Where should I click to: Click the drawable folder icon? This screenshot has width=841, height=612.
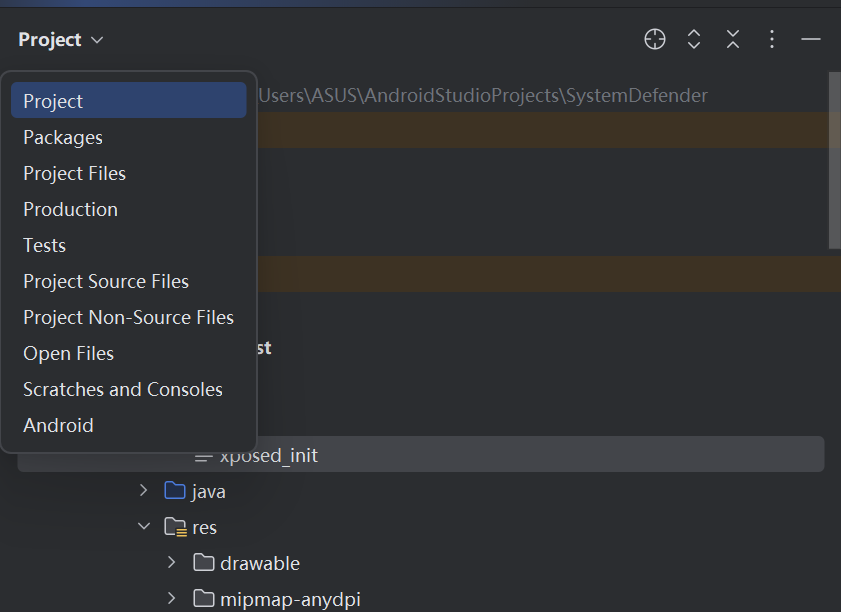[x=204, y=563]
